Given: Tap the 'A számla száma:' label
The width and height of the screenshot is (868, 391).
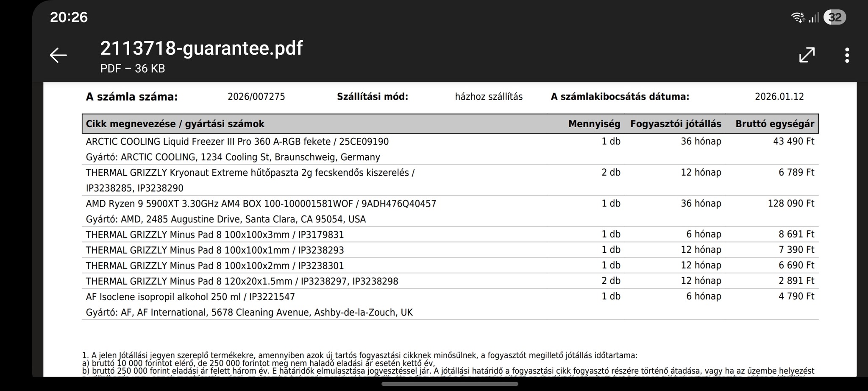Looking at the screenshot, I should point(132,97).
